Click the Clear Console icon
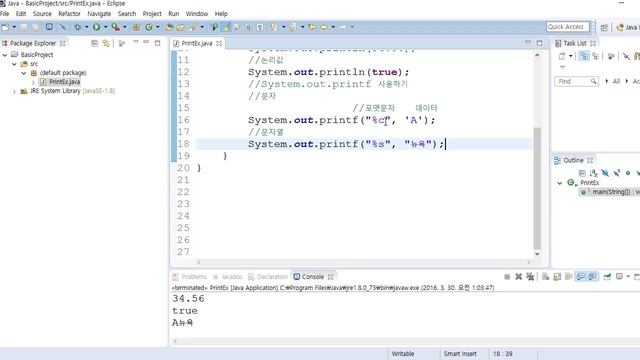640x360 pixels. [545, 277]
